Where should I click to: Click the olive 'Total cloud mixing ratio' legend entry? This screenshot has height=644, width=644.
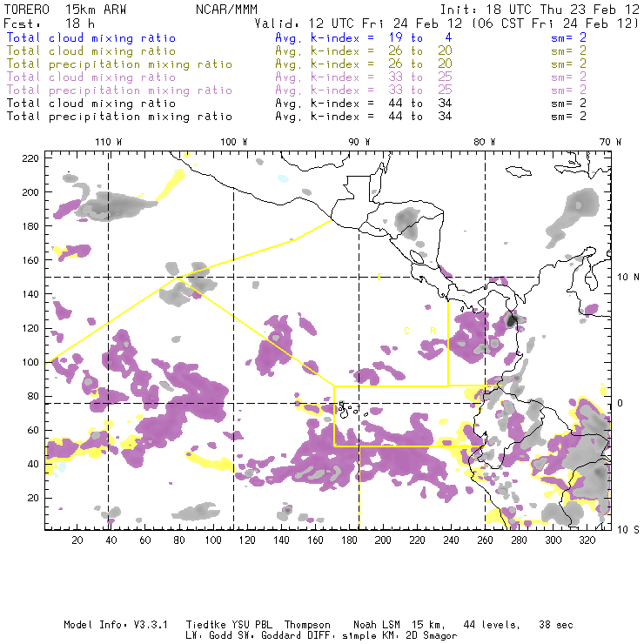(x=91, y=51)
